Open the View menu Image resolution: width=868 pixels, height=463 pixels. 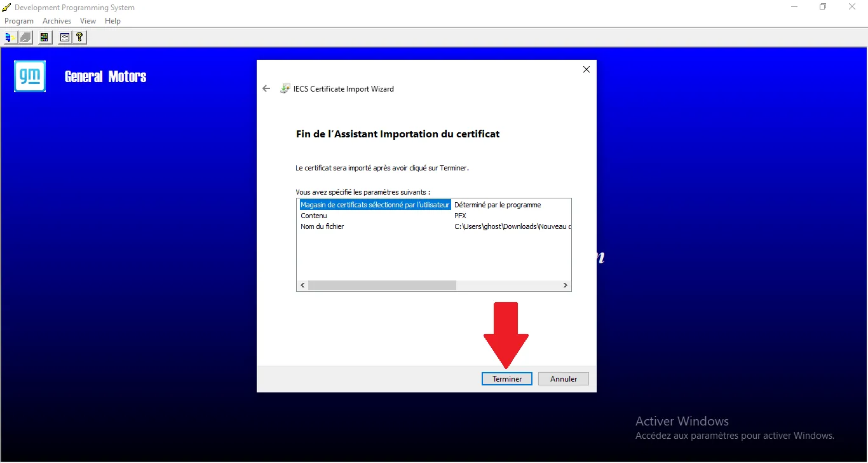pos(88,21)
